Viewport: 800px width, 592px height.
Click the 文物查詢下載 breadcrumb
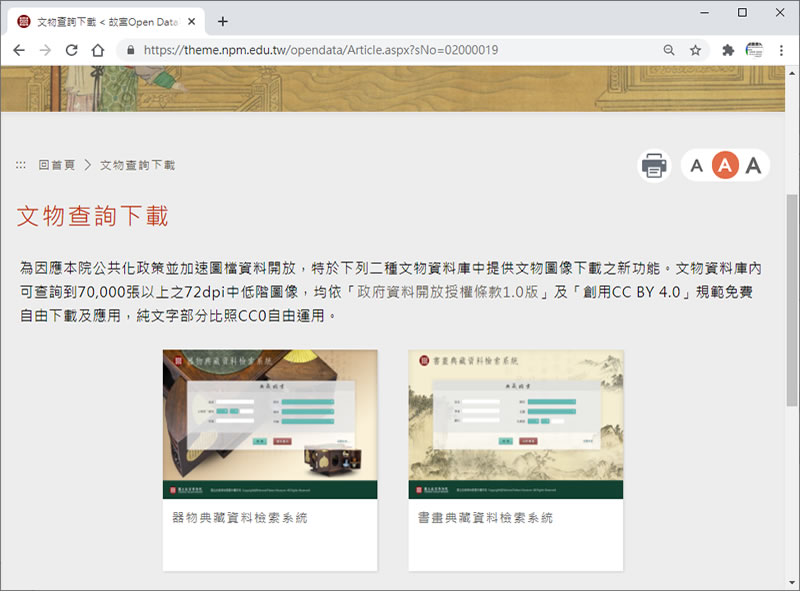click(x=137, y=165)
